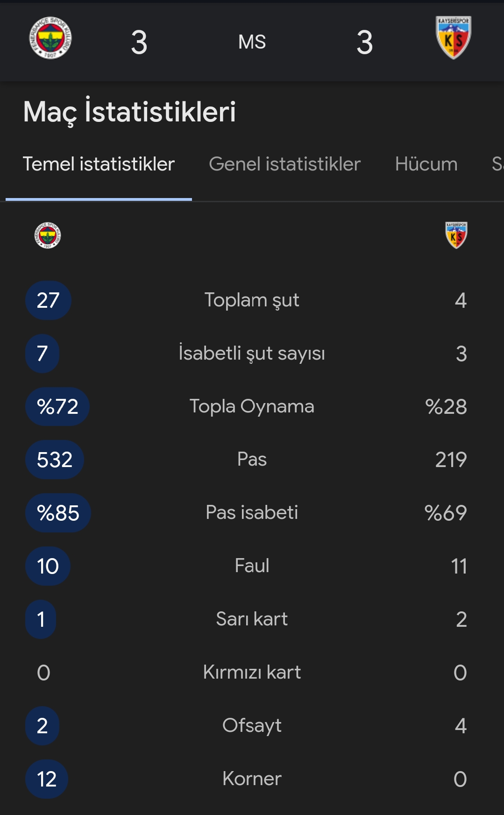This screenshot has width=504, height=815.
Task: Switch to the Genel istatistikler tab
Action: click(x=284, y=164)
